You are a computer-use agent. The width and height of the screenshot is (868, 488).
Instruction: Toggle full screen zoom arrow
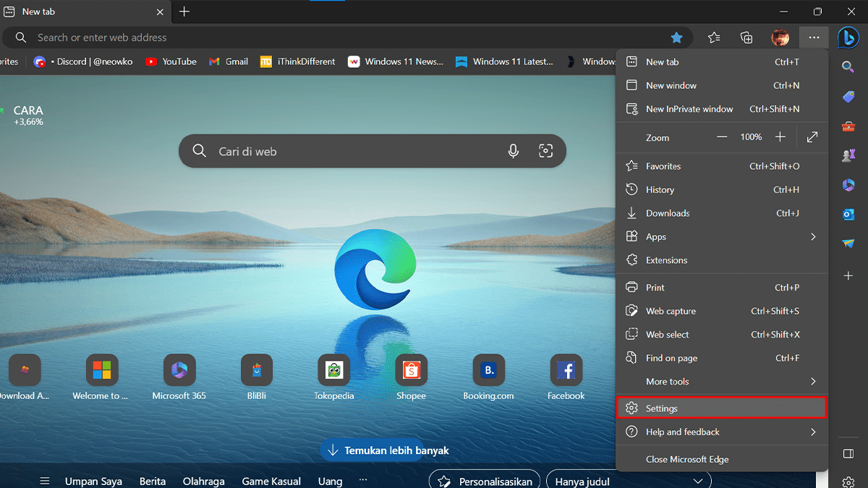812,137
